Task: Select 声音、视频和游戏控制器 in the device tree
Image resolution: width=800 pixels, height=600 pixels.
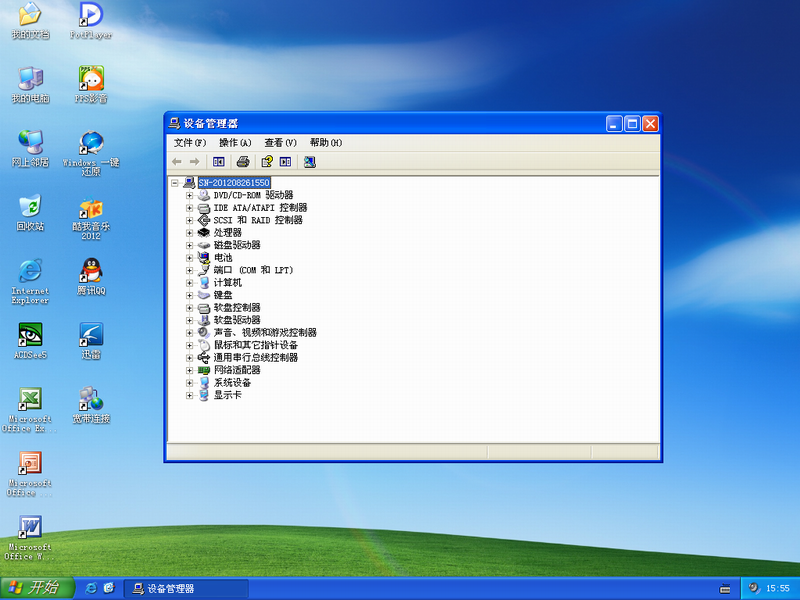Action: pyautogui.click(x=264, y=332)
